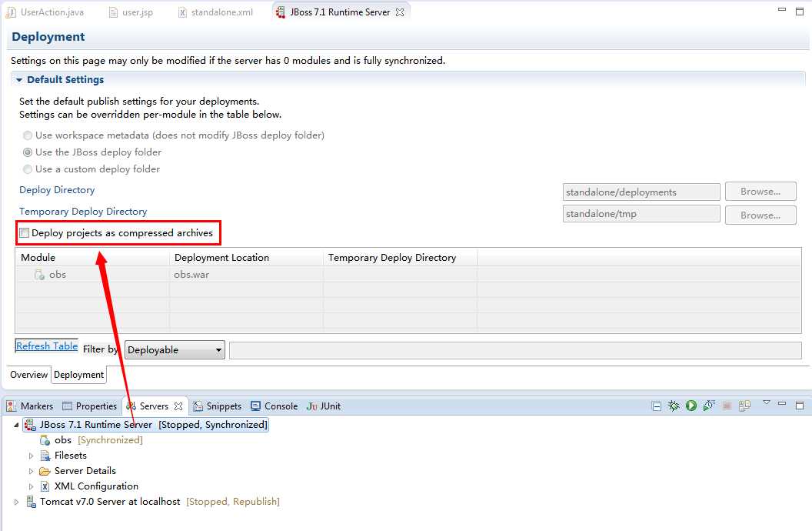Select the Deployment page tab
Viewport: 812px width, 531px height.
click(x=78, y=375)
